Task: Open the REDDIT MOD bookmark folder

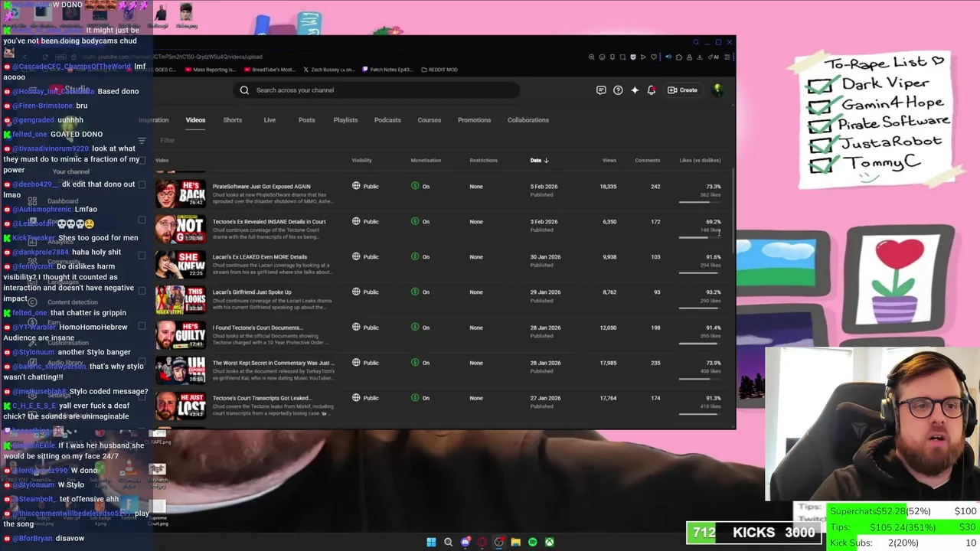Action: click(x=439, y=70)
